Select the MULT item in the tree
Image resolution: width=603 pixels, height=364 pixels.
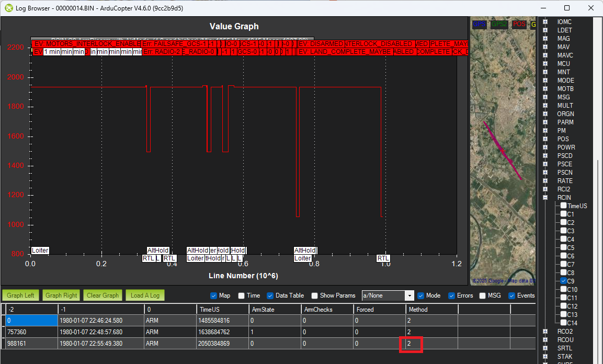point(565,105)
